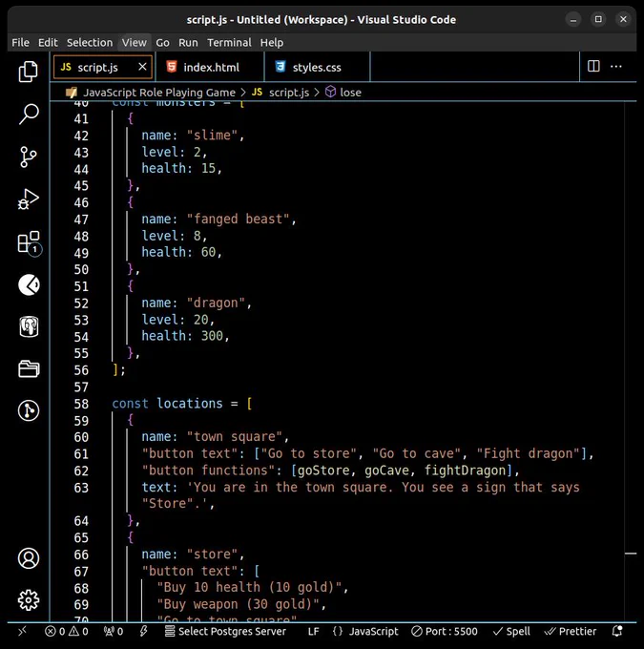This screenshot has width=644, height=649.
Task: Open the Git graph circular icon
Action: tap(29, 410)
